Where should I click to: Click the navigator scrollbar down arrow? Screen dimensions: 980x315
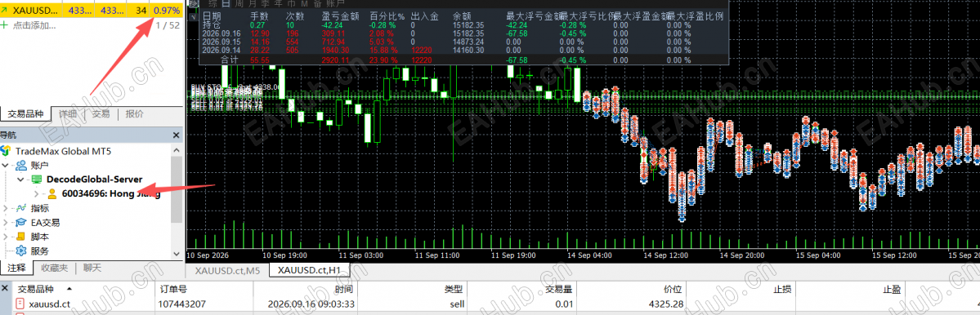pos(177,254)
